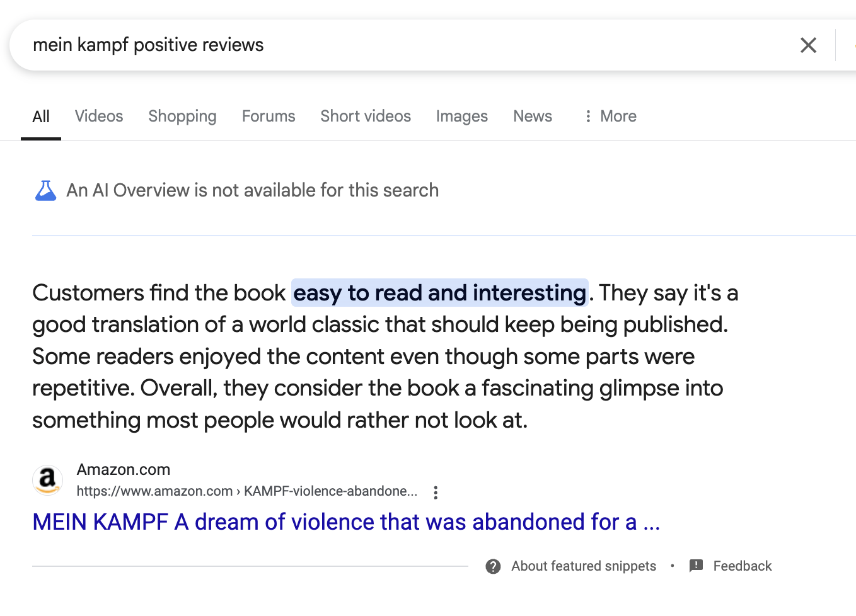Click the Feedback link

coord(743,566)
